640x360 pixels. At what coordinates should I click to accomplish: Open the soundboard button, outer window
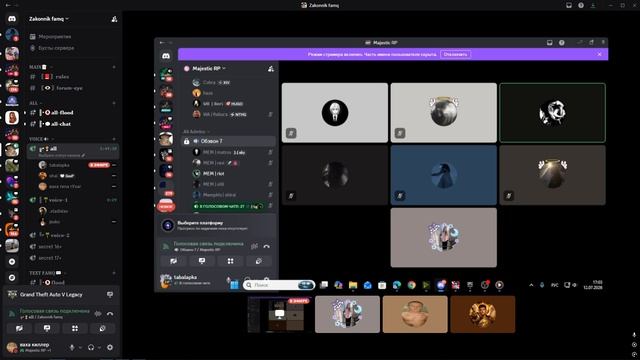tap(102, 328)
